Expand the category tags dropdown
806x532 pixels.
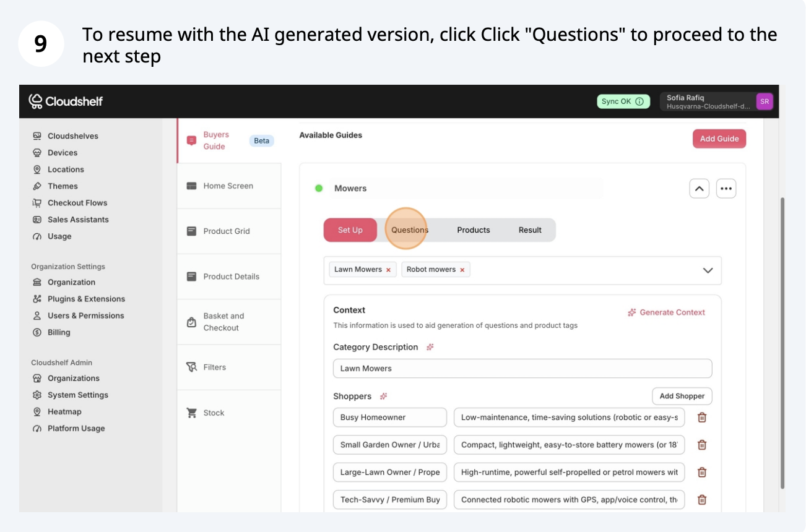(x=708, y=270)
